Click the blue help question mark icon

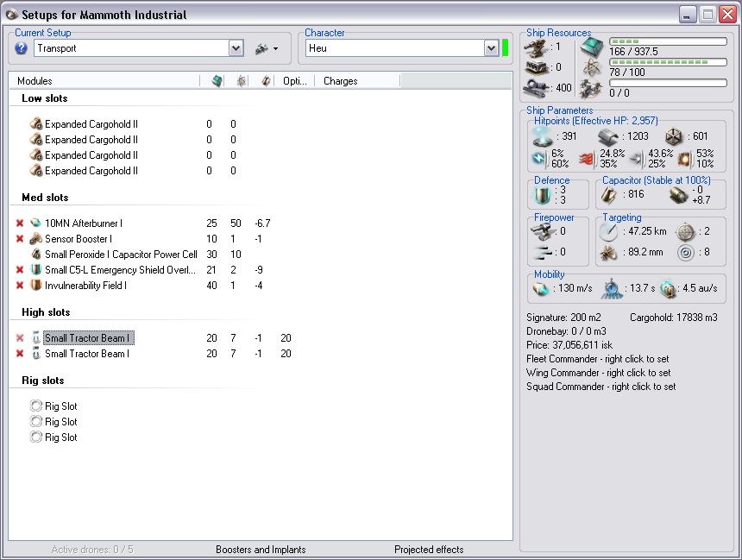(x=21, y=48)
